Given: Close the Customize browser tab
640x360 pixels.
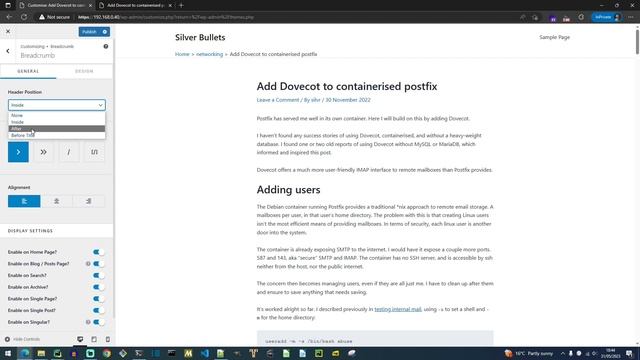Looking at the screenshot, I should tap(90, 5).
